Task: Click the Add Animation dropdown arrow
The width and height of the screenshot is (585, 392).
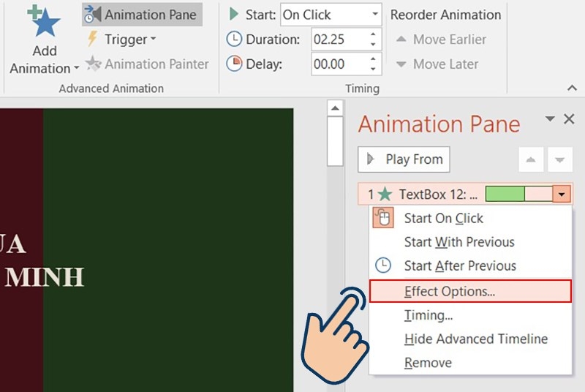Action: click(x=76, y=69)
